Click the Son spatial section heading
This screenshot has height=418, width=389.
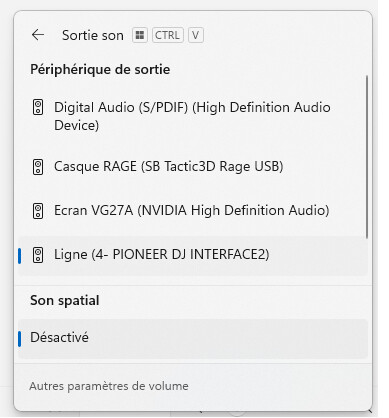(x=65, y=300)
